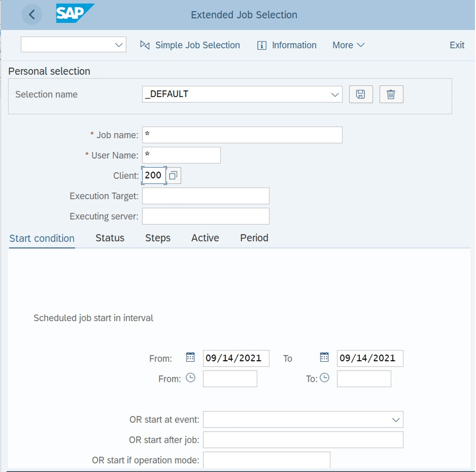Save the current selection with the disk icon
The width and height of the screenshot is (476, 472).
[x=361, y=94]
